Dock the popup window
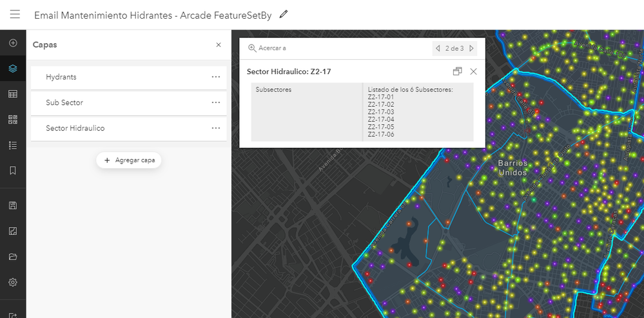This screenshot has width=644, height=318. [x=457, y=71]
